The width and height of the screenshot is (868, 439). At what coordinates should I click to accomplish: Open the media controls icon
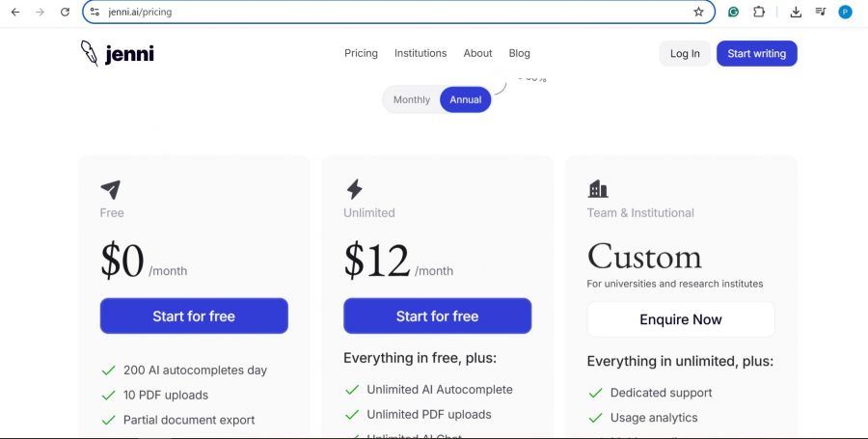pyautogui.click(x=821, y=12)
